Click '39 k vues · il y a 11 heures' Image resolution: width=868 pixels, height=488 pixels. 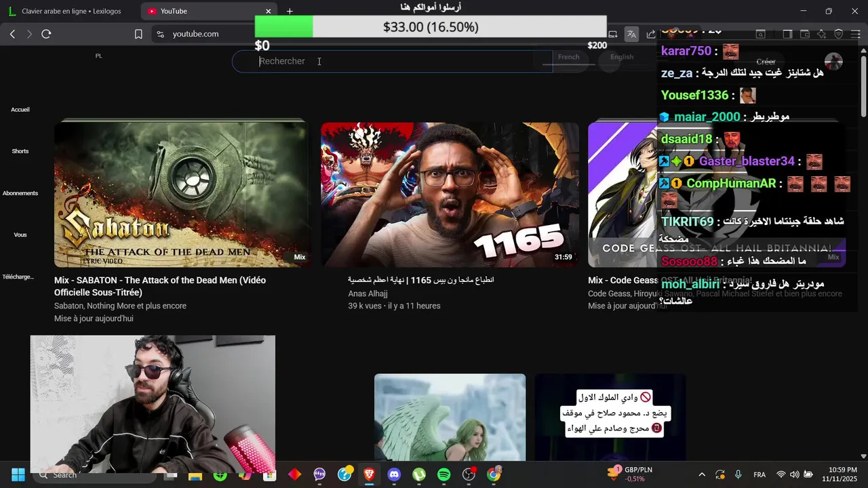tap(394, 306)
